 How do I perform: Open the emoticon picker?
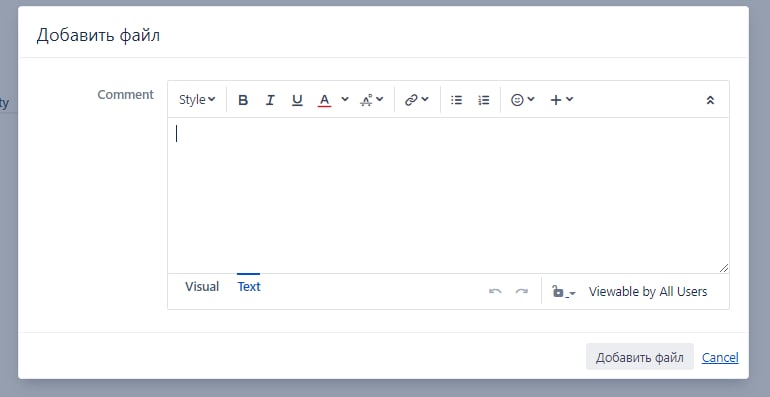522,100
